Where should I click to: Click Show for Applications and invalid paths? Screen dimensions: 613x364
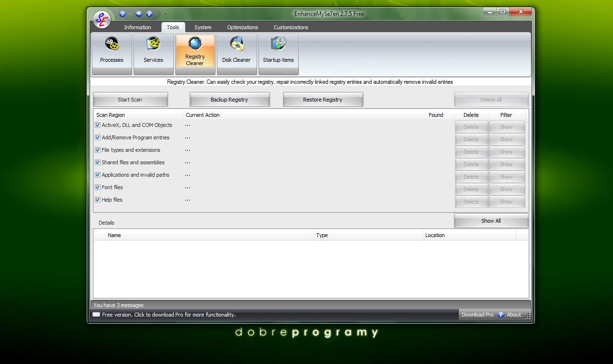(x=507, y=177)
